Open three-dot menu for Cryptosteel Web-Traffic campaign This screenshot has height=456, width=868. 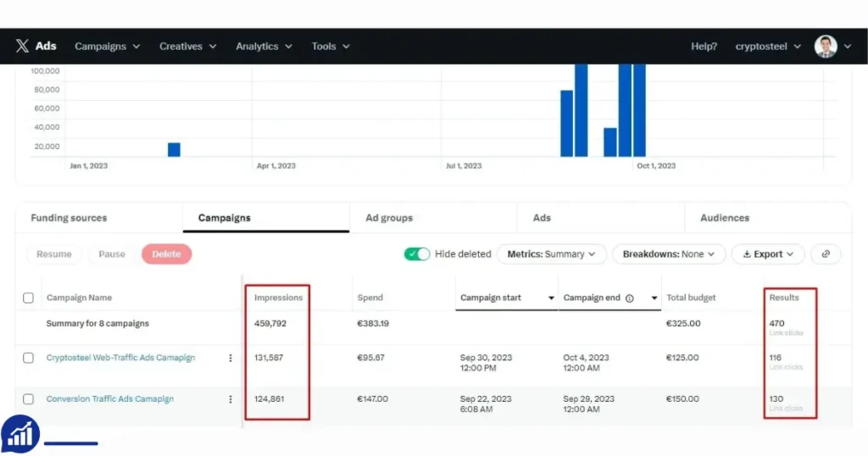(231, 358)
